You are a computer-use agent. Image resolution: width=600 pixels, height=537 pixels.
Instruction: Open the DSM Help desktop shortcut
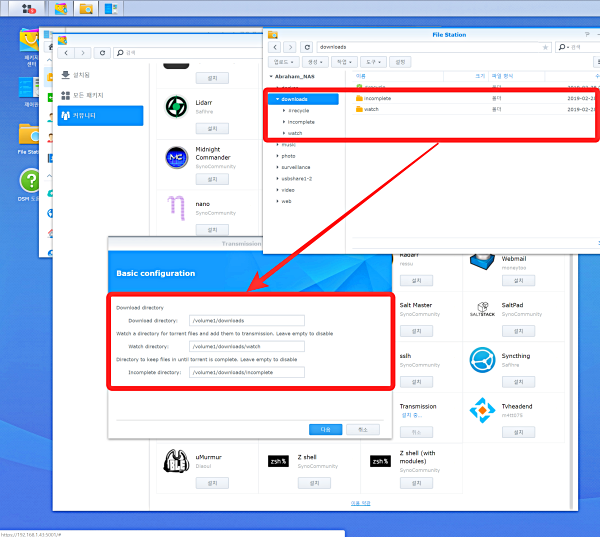[x=29, y=185]
